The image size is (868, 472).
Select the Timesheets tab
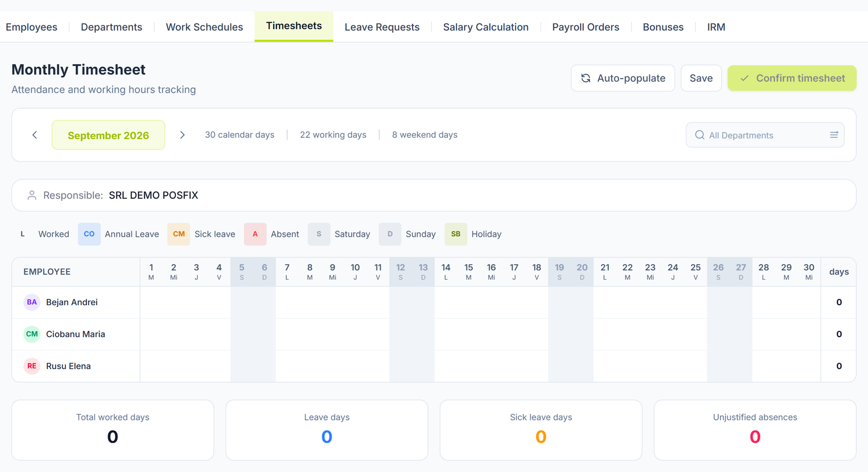click(294, 26)
